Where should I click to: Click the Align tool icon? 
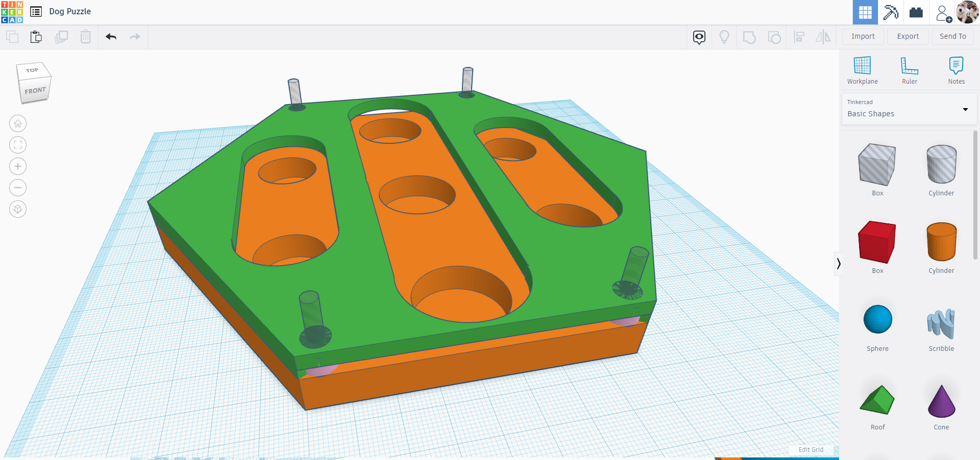(799, 37)
